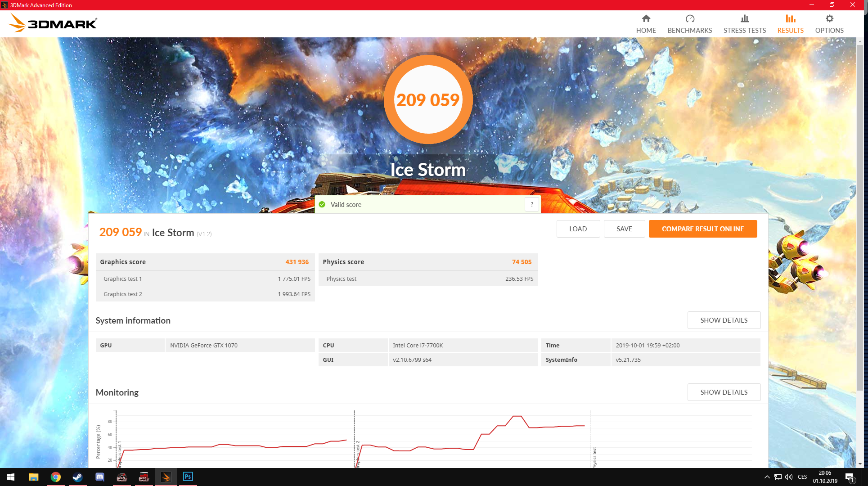Viewport: 868px width, 486px height.
Task: Select the Results bar chart icon
Action: pyautogui.click(x=791, y=18)
